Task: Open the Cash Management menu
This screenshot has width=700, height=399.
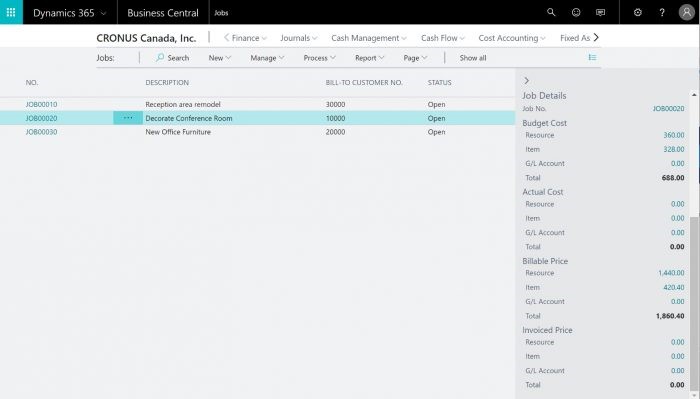Action: [x=369, y=38]
